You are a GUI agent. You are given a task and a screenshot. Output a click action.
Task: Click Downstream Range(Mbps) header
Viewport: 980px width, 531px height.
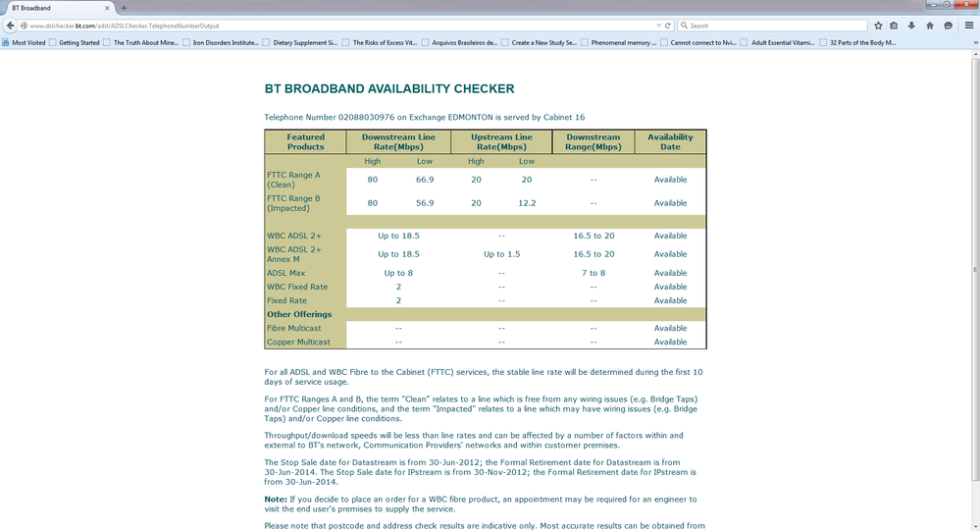(x=593, y=142)
